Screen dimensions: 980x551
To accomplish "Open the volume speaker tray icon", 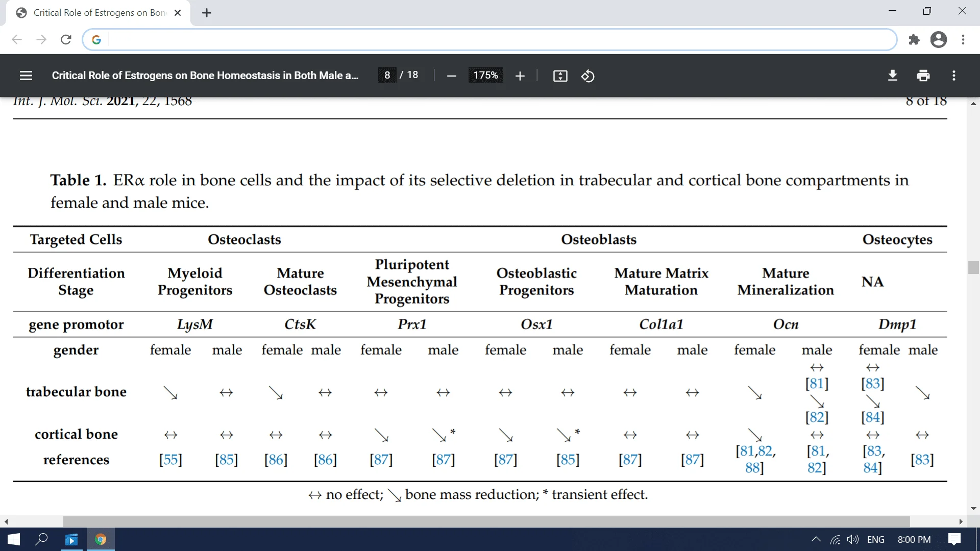I will 853,539.
